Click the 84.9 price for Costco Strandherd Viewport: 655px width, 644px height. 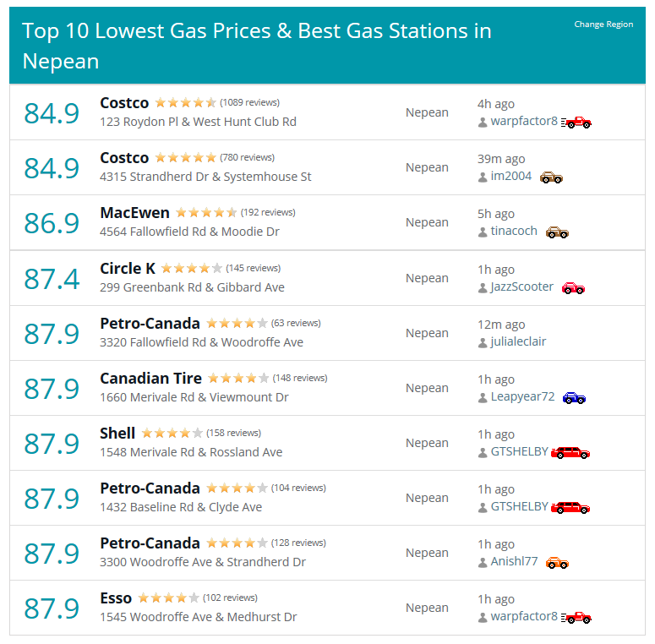coord(52,168)
